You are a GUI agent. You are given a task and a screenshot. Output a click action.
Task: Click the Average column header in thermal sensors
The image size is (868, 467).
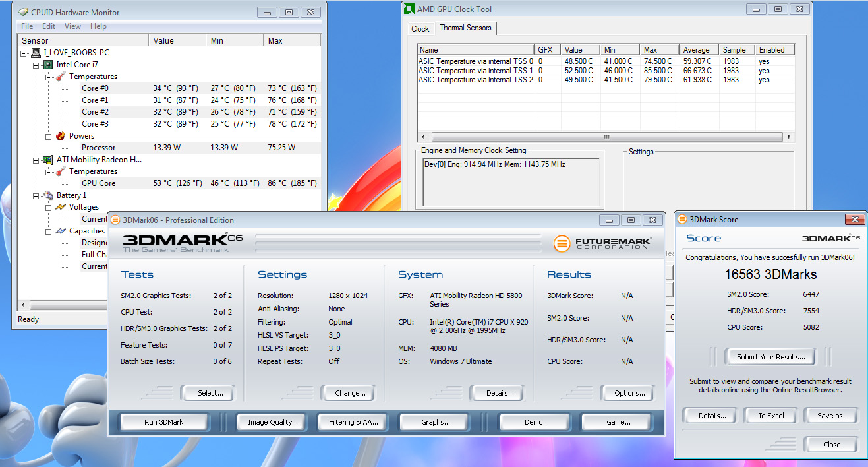pos(699,50)
